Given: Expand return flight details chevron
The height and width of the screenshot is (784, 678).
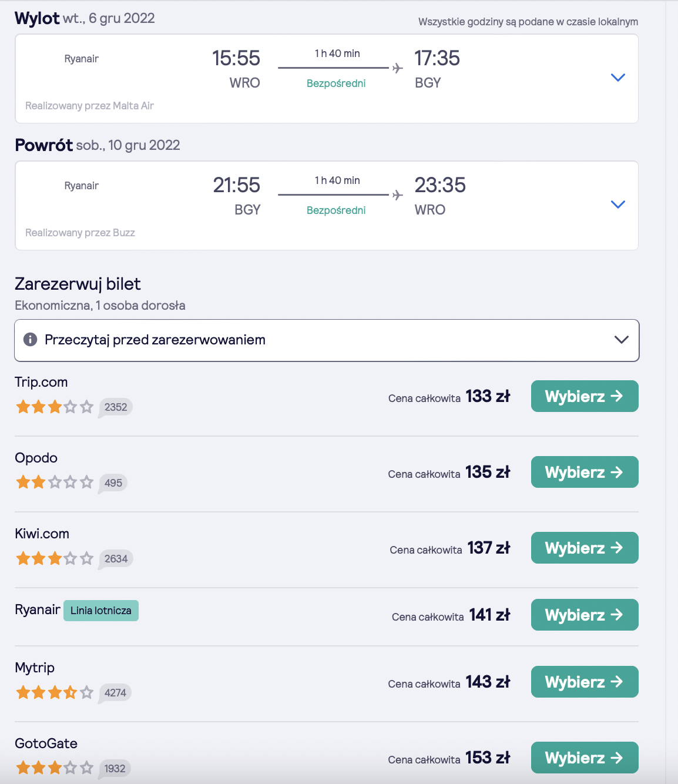Looking at the screenshot, I should pyautogui.click(x=617, y=205).
